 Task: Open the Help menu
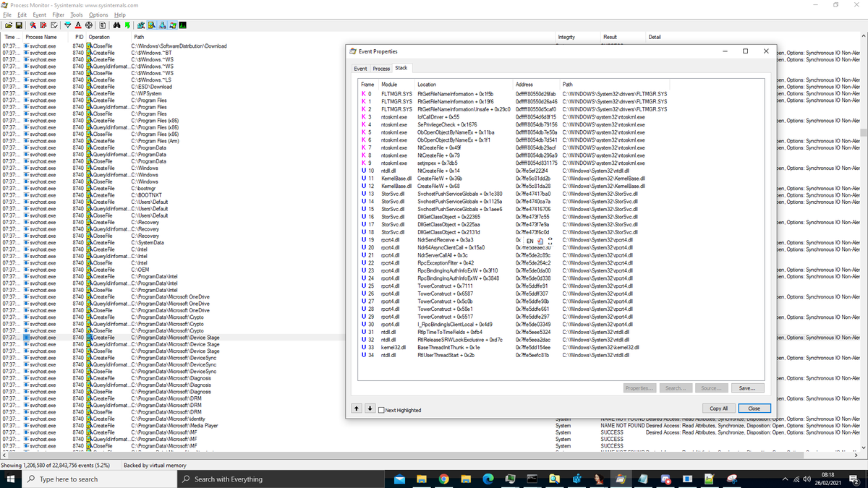tap(119, 14)
